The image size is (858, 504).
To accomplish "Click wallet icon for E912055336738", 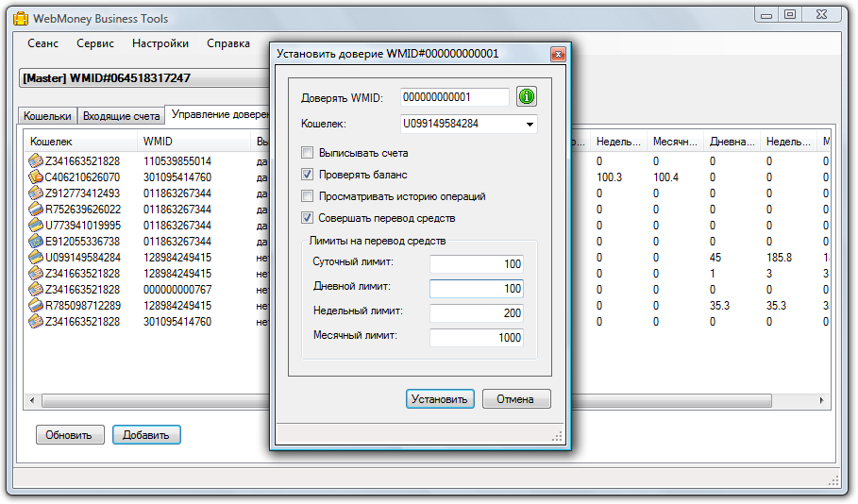I will [x=37, y=242].
